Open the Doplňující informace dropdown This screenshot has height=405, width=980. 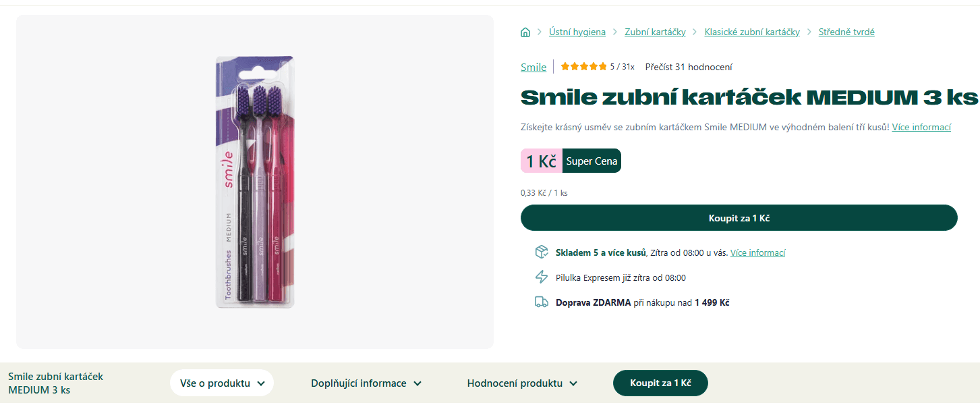[x=366, y=383]
